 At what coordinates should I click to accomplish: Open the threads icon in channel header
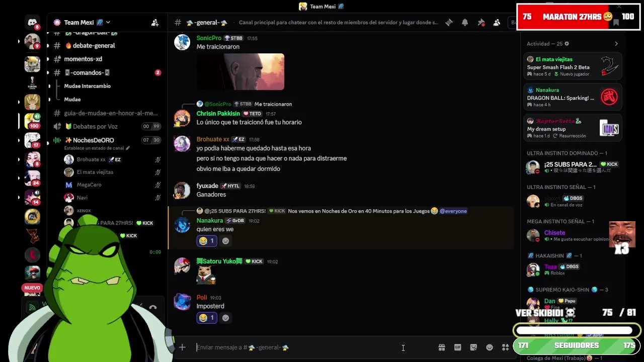click(x=449, y=23)
